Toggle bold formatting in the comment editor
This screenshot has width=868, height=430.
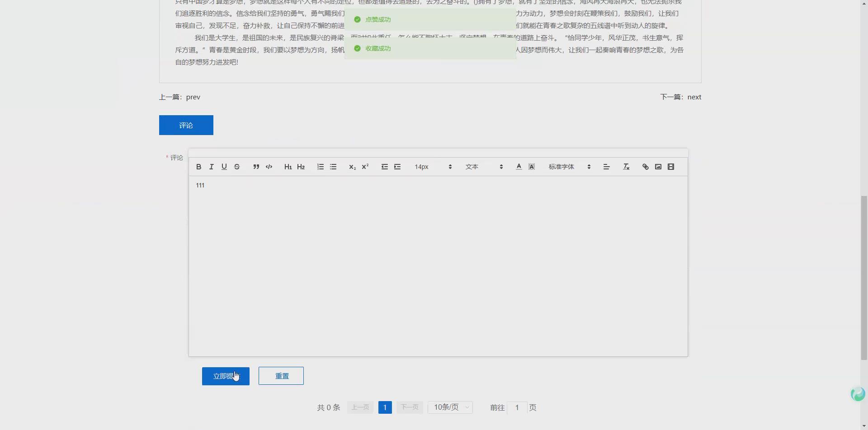(198, 167)
